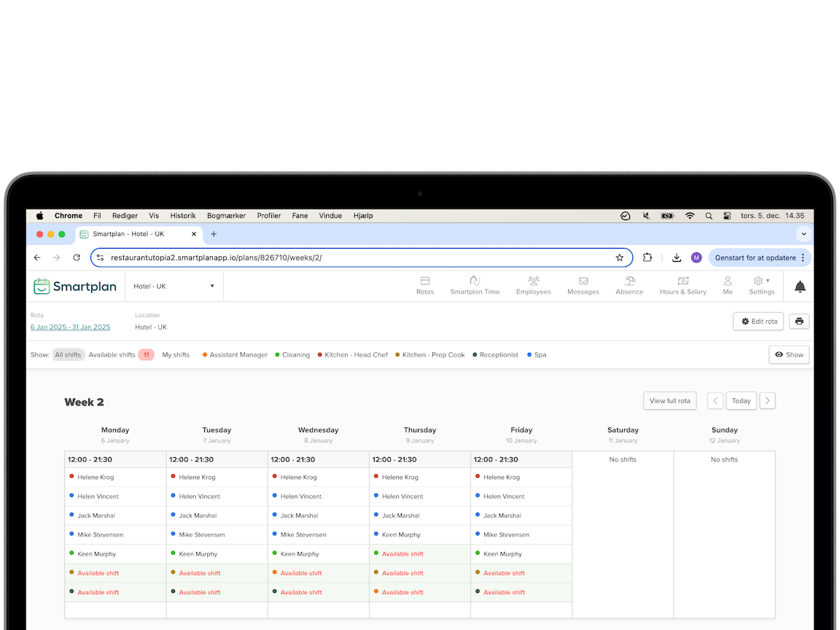Toggle the Available shifts filter
Image resolution: width=840 pixels, height=630 pixels.
click(112, 355)
